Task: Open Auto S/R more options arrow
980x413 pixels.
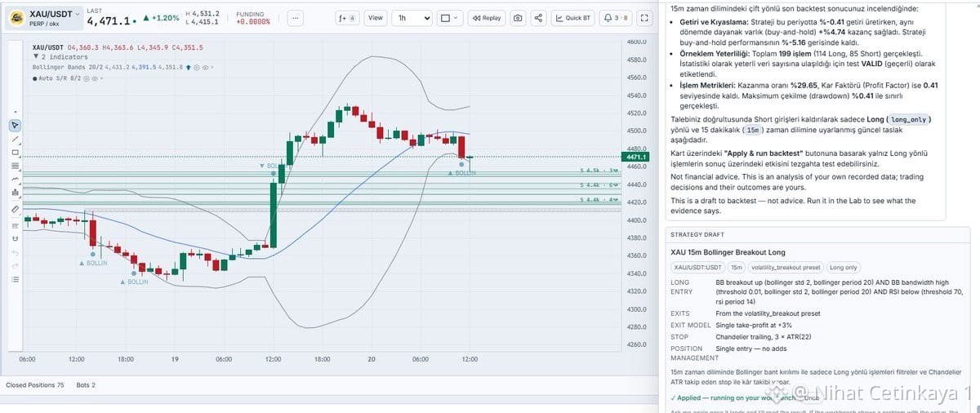Action: (x=101, y=78)
